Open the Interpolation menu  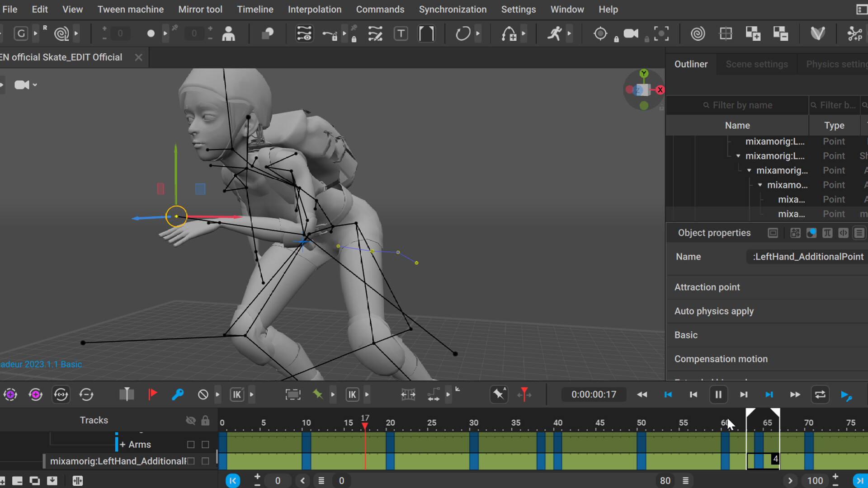(x=314, y=9)
